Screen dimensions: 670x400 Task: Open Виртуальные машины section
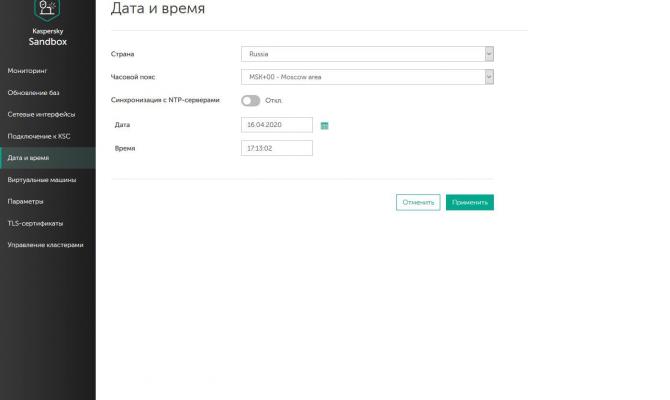coord(41,180)
